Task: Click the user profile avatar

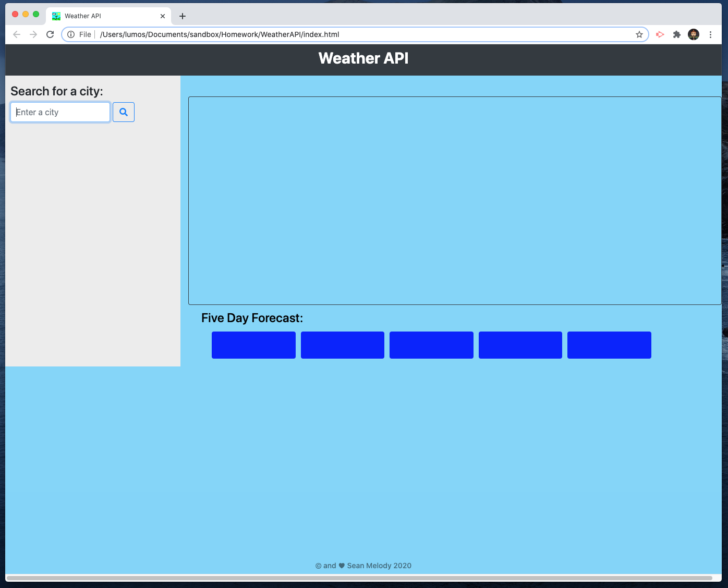Action: tap(694, 34)
